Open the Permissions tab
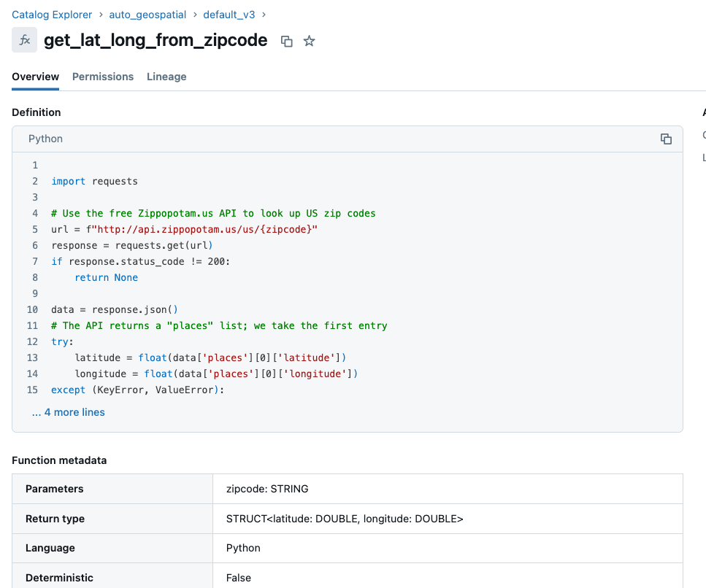 [103, 77]
